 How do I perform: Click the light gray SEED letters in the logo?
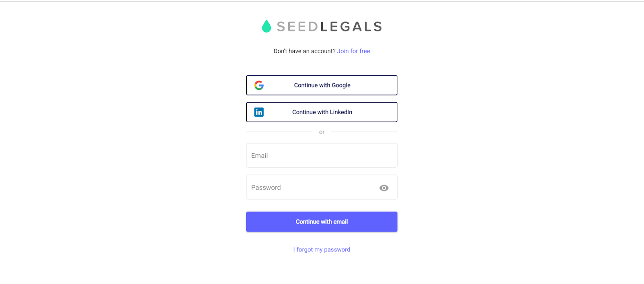click(297, 27)
